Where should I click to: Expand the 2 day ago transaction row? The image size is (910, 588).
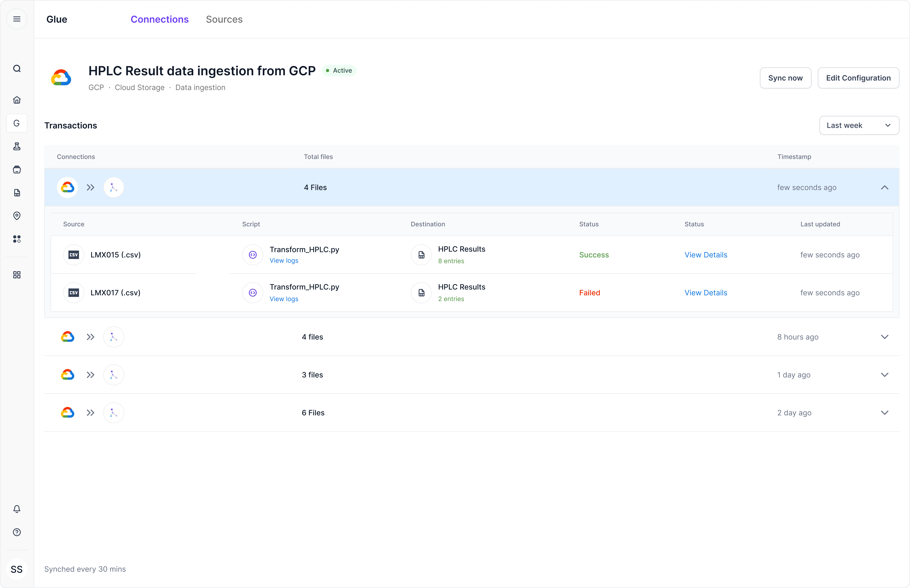click(x=884, y=413)
